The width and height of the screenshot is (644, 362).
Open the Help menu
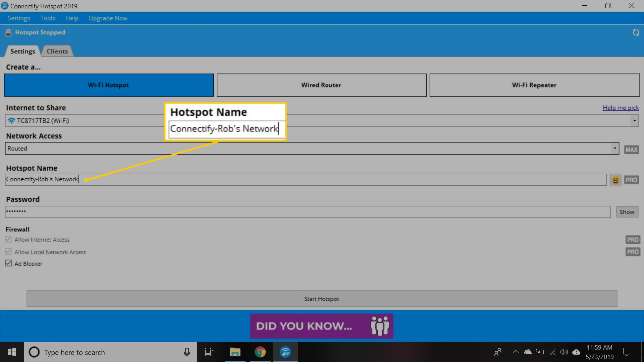(72, 18)
